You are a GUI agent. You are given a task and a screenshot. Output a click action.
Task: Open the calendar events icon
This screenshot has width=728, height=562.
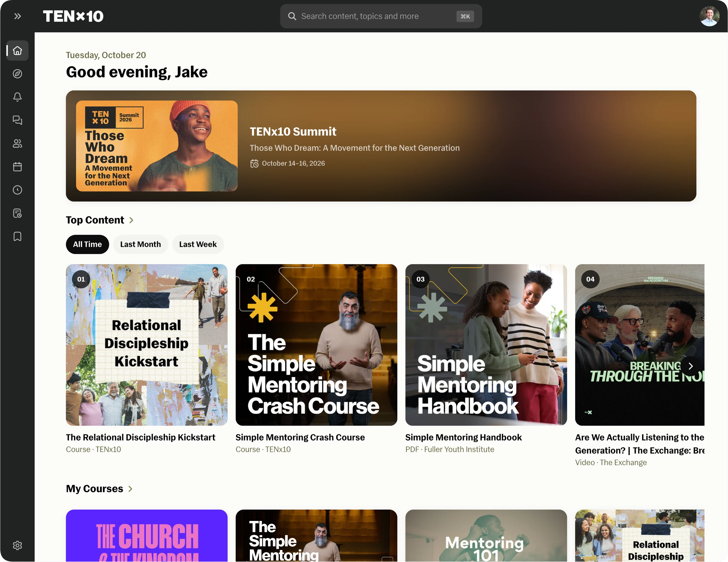17,167
